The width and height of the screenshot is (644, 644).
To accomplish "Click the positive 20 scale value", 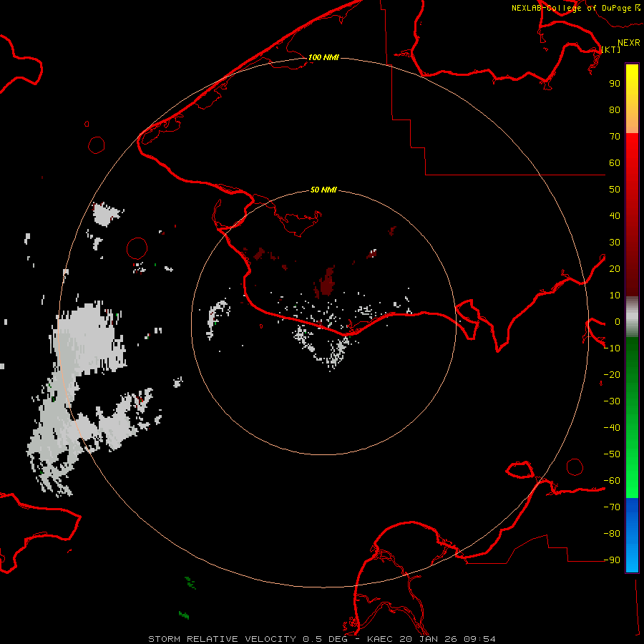I will click(615, 269).
